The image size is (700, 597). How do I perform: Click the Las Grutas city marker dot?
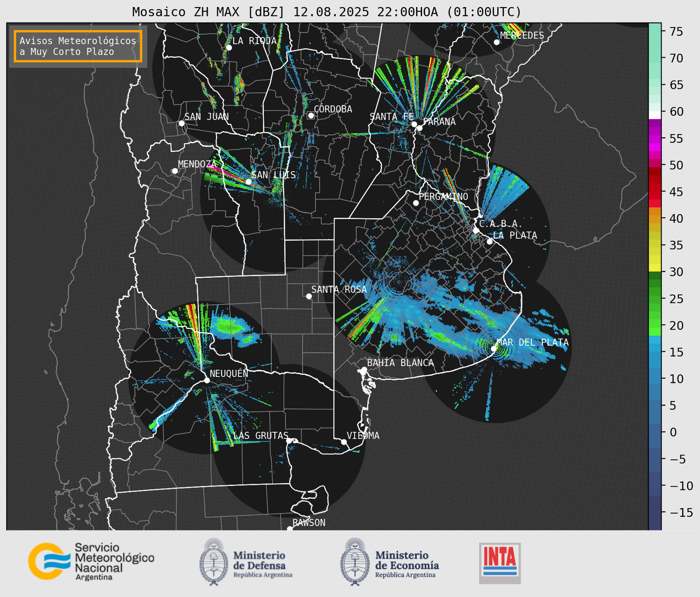click(x=289, y=441)
